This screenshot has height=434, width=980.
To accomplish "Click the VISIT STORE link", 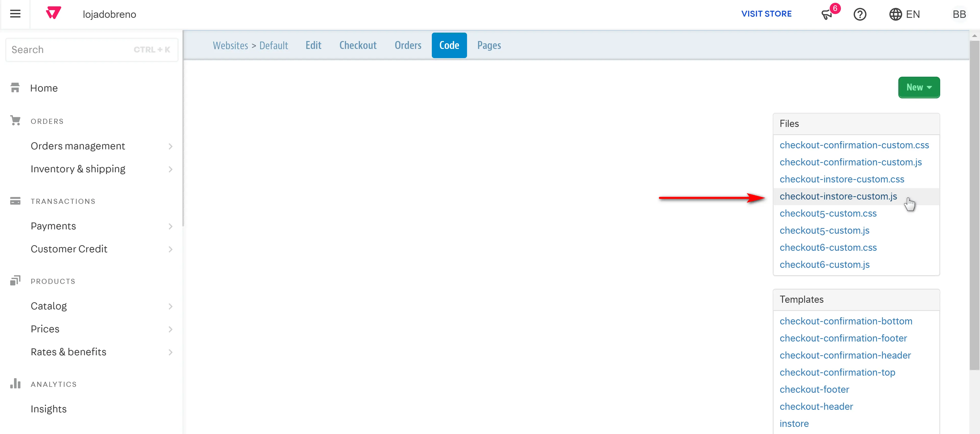I will pyautogui.click(x=766, y=14).
